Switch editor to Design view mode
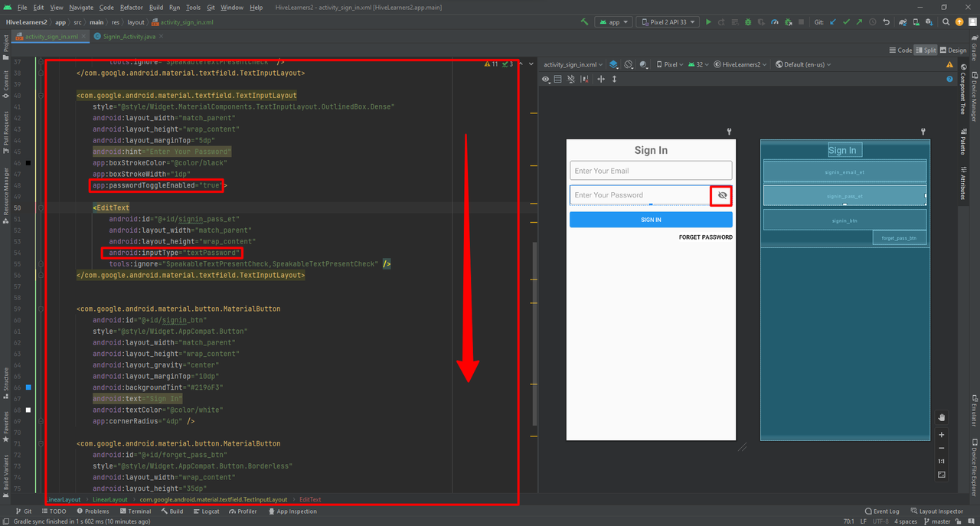 tap(953, 50)
